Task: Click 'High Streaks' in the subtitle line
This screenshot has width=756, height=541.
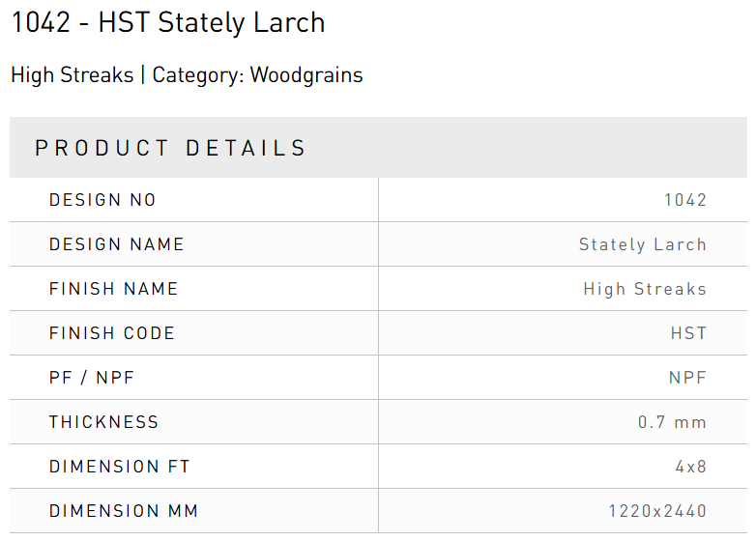Action: point(72,75)
